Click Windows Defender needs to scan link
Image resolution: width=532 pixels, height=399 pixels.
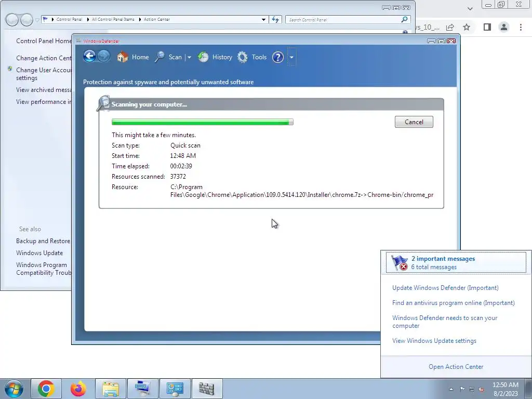point(445,322)
